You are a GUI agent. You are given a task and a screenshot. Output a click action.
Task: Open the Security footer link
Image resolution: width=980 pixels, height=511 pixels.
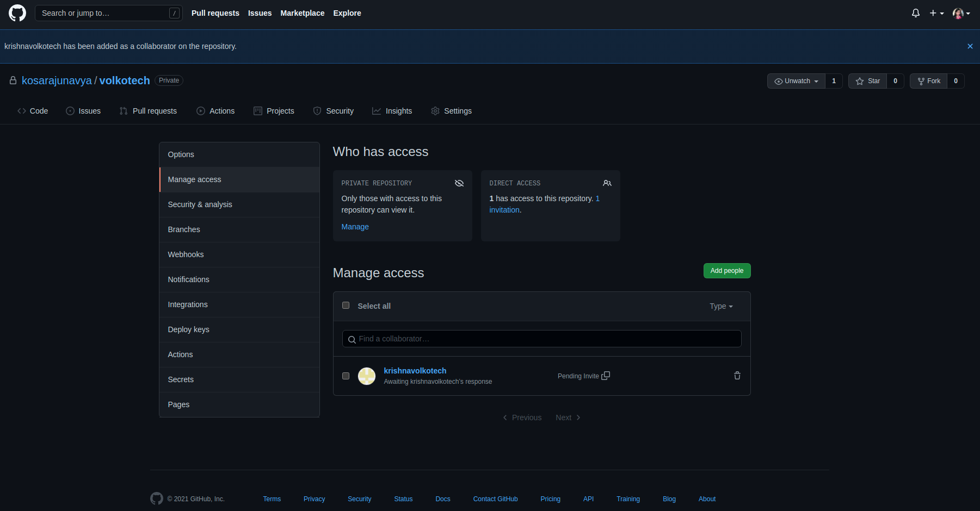tap(360, 499)
